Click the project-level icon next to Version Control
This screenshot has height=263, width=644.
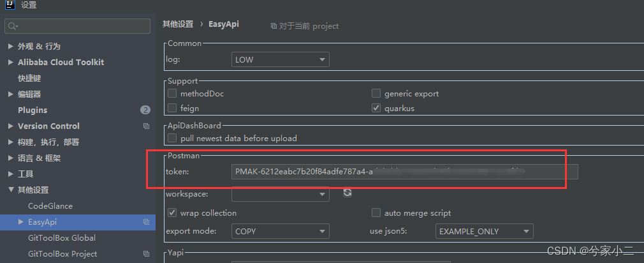point(146,126)
